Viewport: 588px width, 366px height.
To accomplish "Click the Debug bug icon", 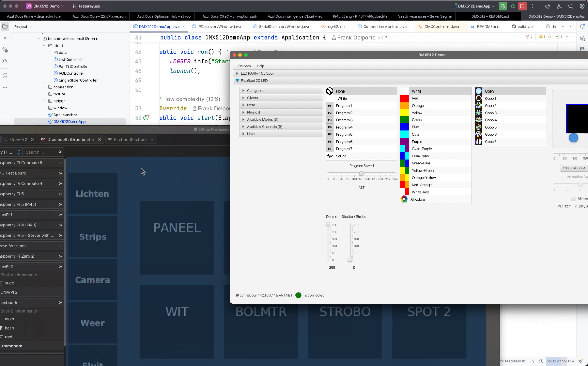I will [513, 6].
